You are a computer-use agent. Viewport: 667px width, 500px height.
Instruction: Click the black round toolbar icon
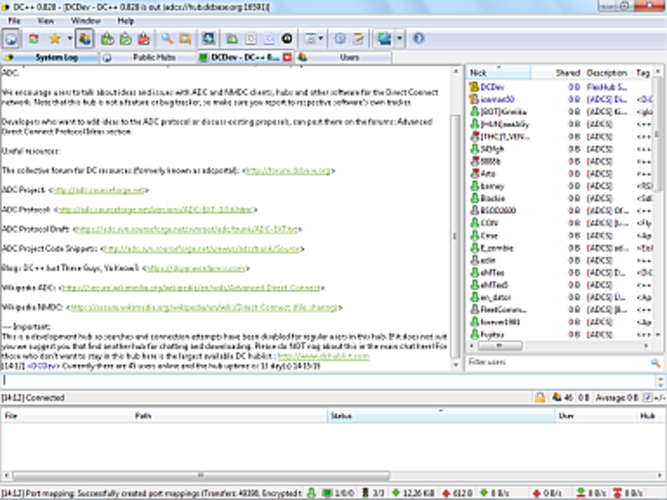(287, 39)
